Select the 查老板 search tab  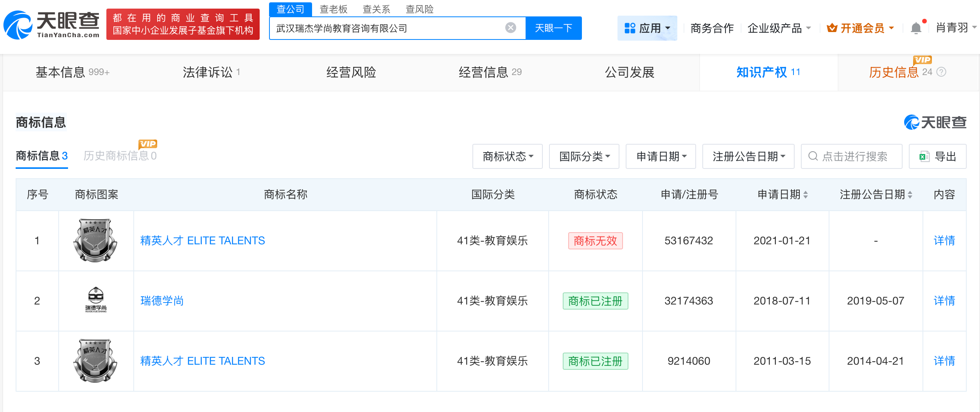tap(333, 9)
